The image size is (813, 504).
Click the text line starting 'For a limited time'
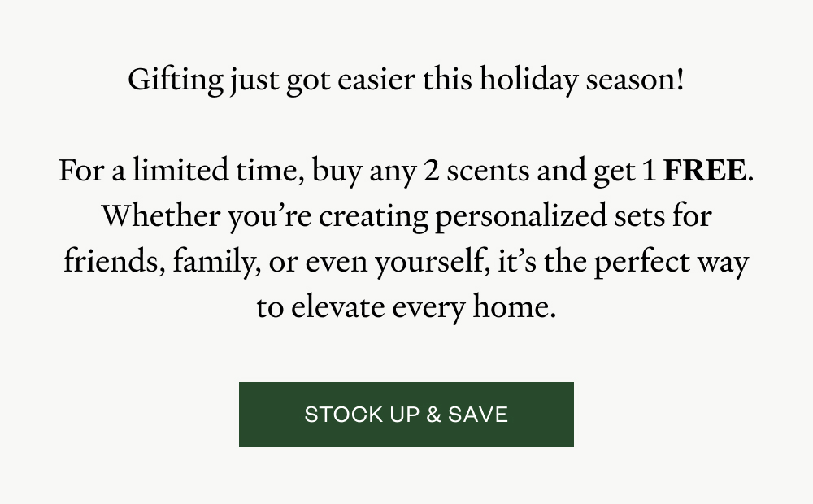pos(406,172)
